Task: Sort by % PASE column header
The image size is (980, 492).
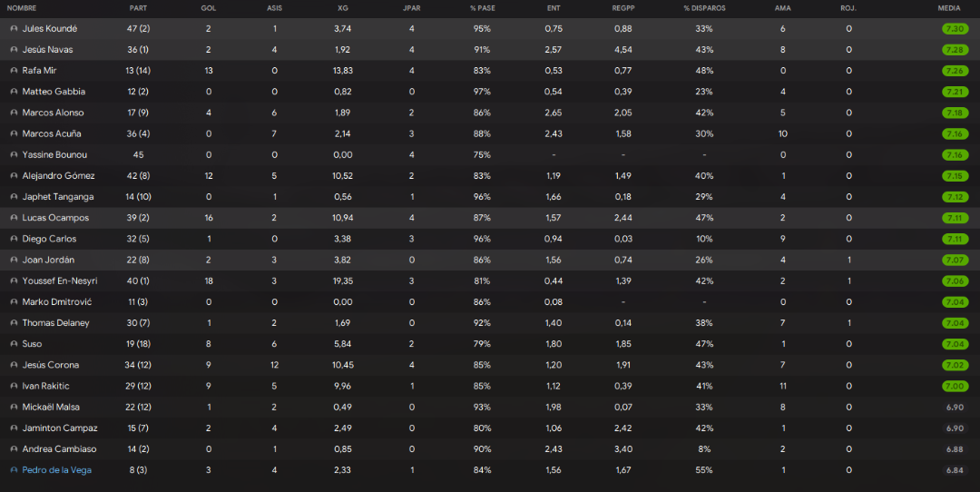Action: click(483, 8)
